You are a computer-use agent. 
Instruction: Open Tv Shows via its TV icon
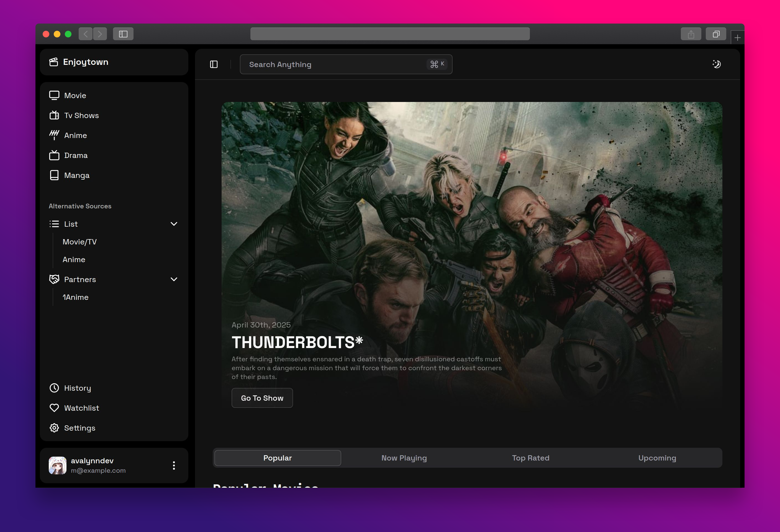click(54, 116)
